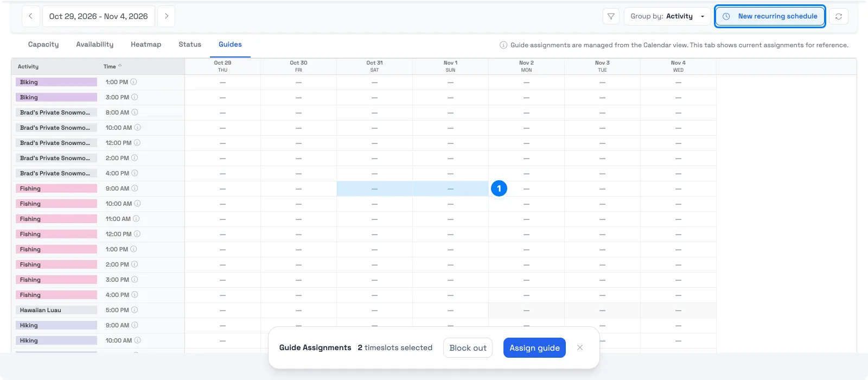Click info icon beside Hiking 9:00 AM
The height and width of the screenshot is (380, 868).
(x=135, y=325)
